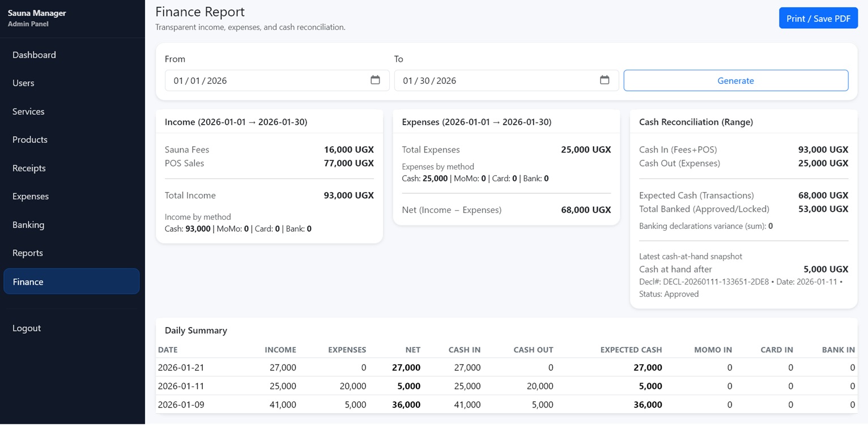Click the Sauna Manager title
868x425 pixels.
[37, 13]
